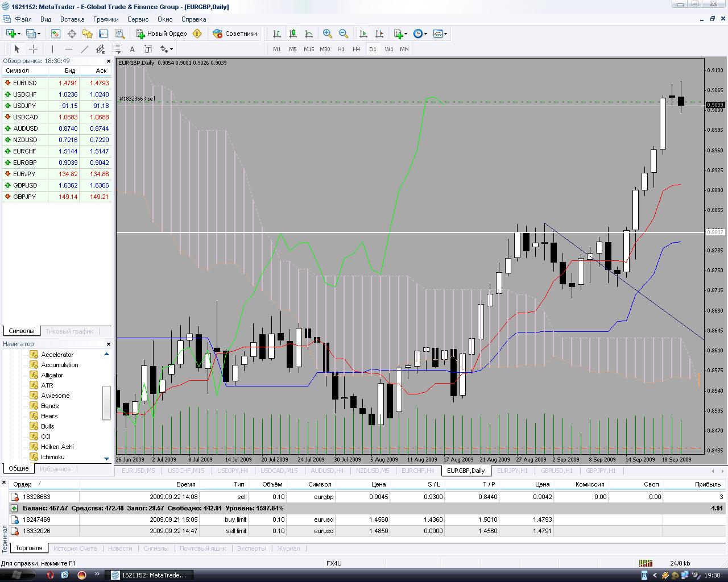
Task: Select the trendline drawing tool
Action: 84,49
